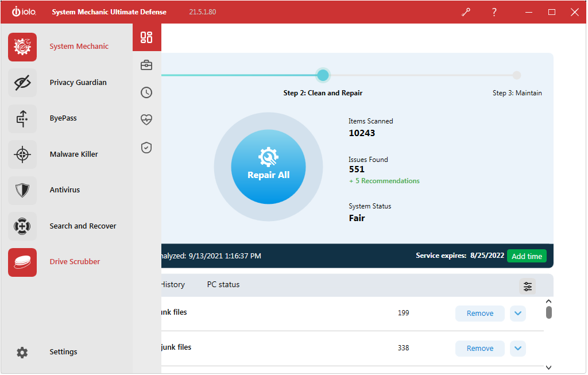
Task: Maximize the System Mechanic window
Action: tap(551, 12)
